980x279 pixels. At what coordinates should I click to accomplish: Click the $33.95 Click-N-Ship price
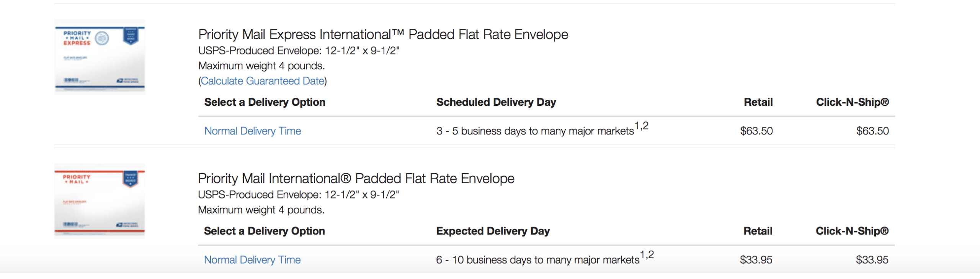click(x=872, y=260)
